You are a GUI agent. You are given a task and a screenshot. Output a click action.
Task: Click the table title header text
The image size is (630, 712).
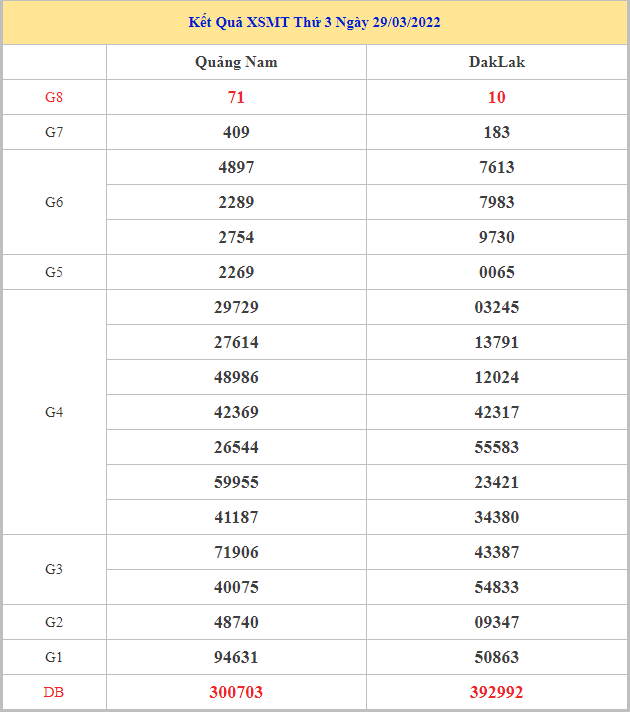pyautogui.click(x=314, y=22)
